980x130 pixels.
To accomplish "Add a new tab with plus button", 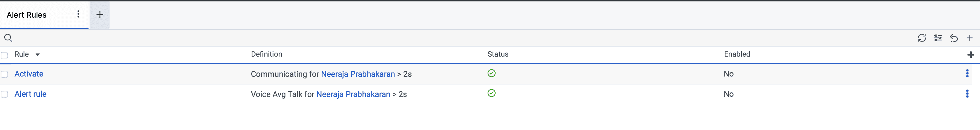I will 100,15.
